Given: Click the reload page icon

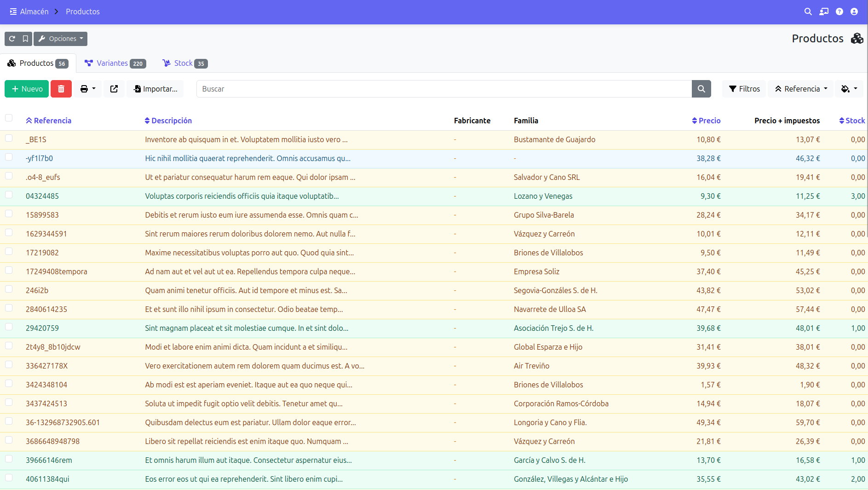Looking at the screenshot, I should coord(12,39).
